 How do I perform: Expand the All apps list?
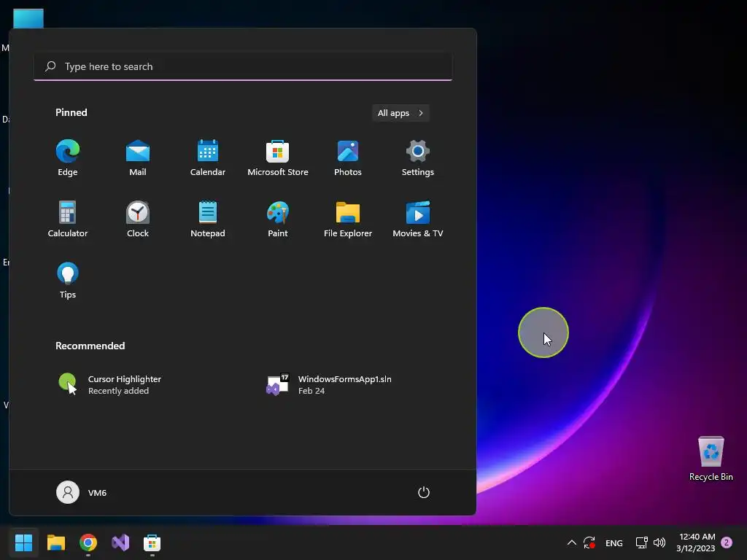click(x=400, y=113)
